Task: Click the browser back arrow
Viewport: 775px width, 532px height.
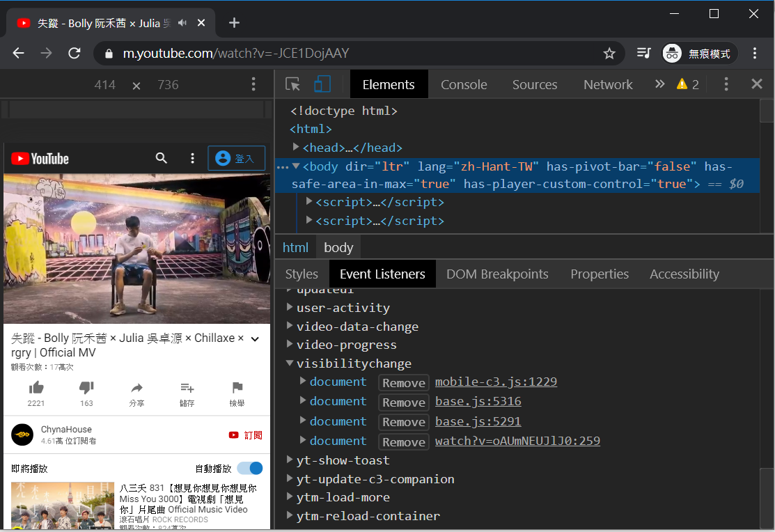Action: click(x=19, y=54)
